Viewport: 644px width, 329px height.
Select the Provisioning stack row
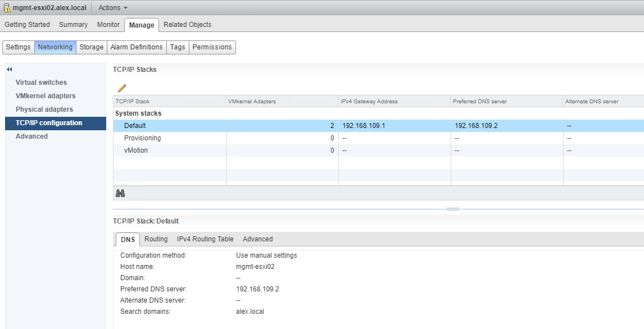(143, 138)
